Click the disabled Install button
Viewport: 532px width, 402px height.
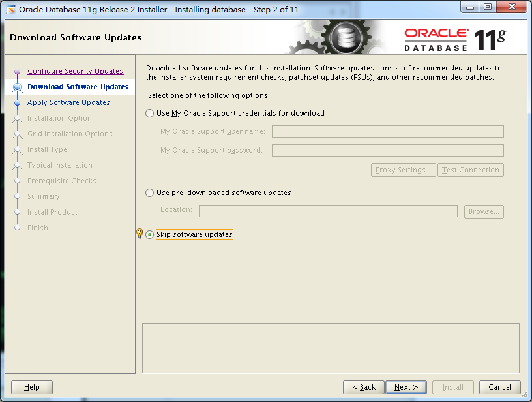tap(453, 387)
